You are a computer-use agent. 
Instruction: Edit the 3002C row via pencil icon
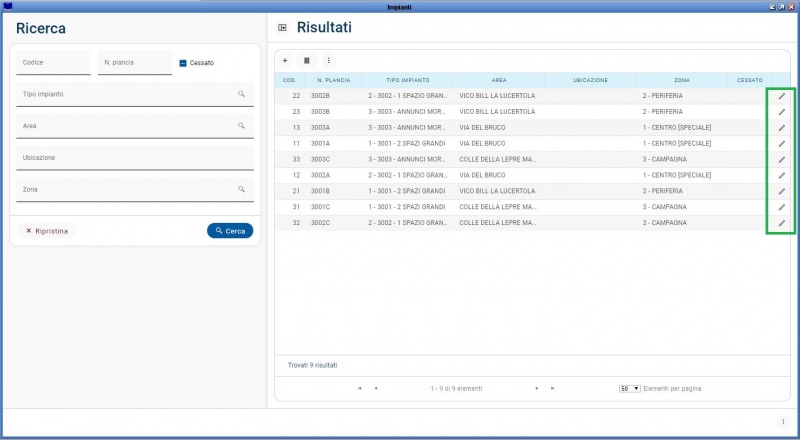coord(782,223)
